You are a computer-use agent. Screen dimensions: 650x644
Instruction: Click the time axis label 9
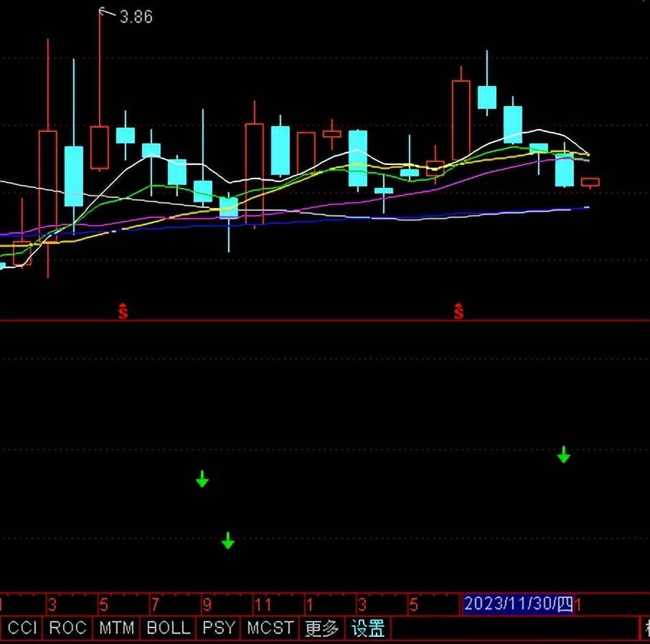[207, 605]
